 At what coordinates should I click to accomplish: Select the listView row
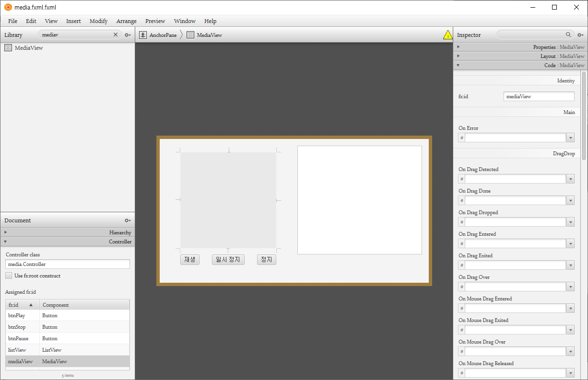(x=67, y=350)
